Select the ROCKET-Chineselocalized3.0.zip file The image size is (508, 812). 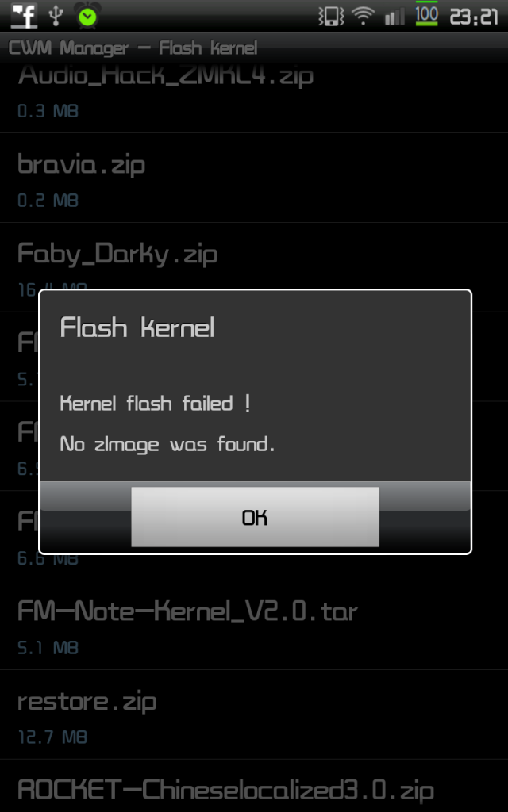click(254, 786)
